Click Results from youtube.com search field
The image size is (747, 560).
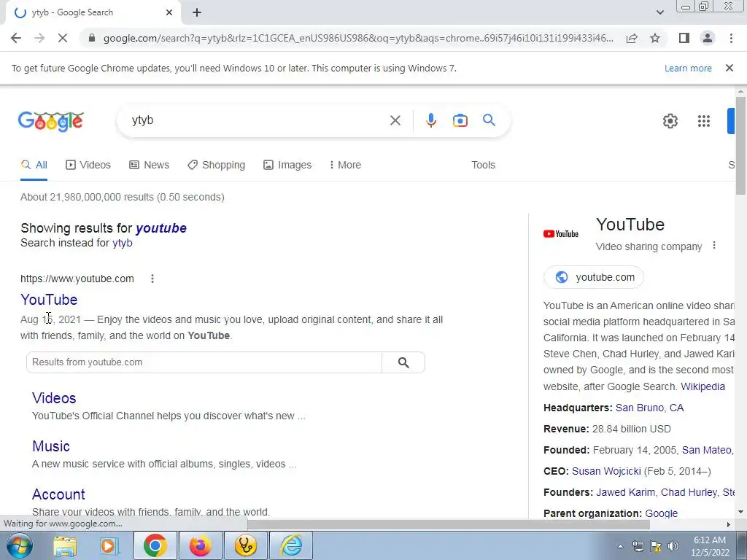[x=204, y=362]
